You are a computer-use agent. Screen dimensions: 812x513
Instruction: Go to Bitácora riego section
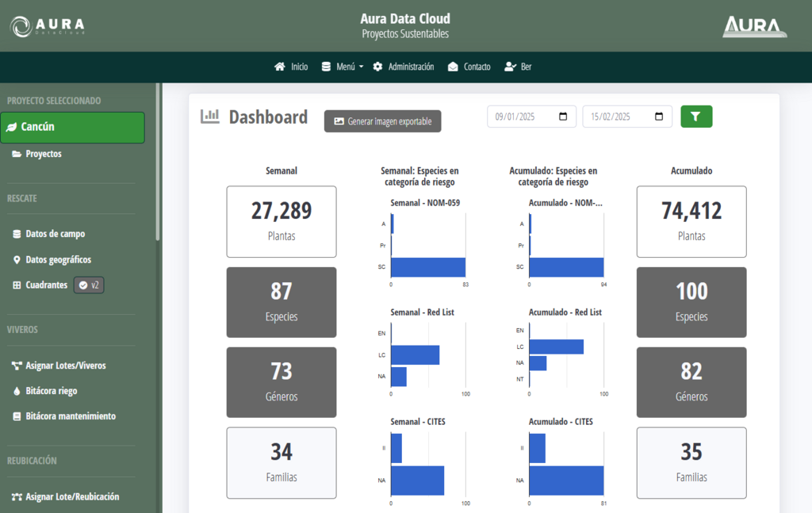51,391
